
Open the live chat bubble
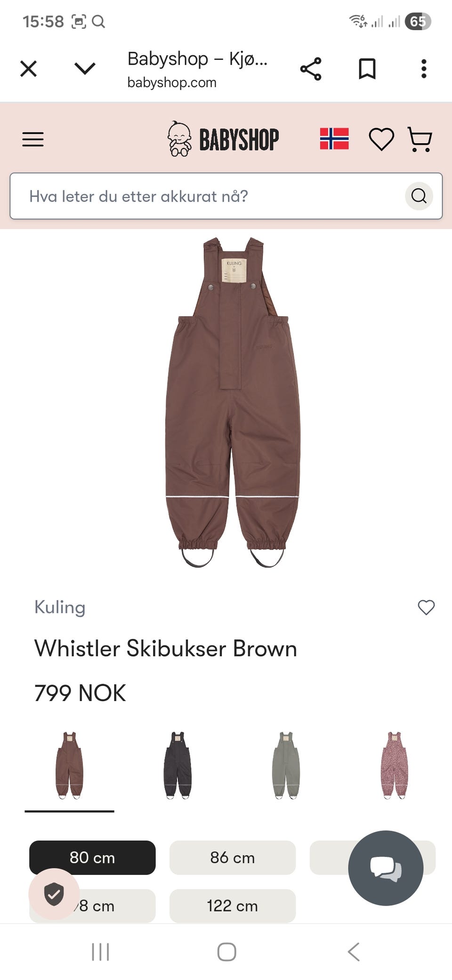[x=386, y=868]
